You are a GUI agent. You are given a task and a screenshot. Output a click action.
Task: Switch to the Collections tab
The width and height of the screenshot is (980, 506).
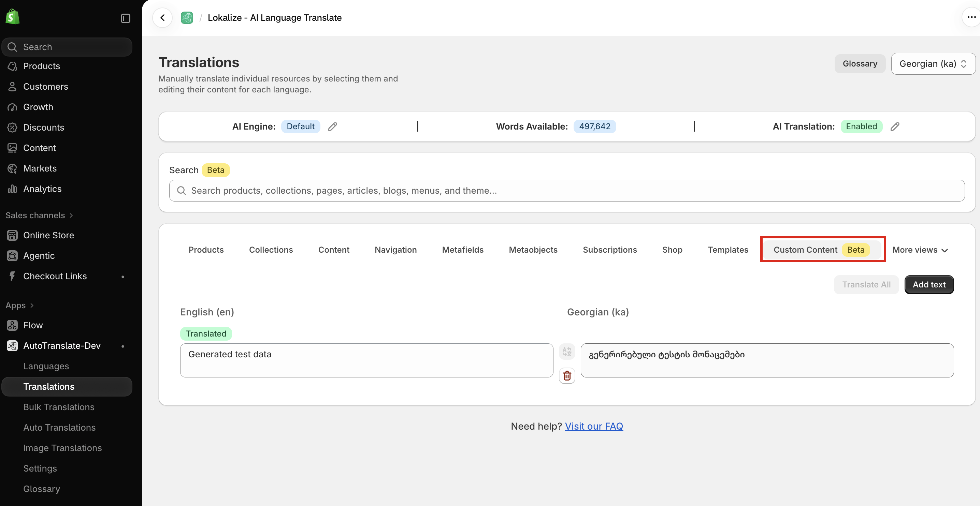(271, 250)
